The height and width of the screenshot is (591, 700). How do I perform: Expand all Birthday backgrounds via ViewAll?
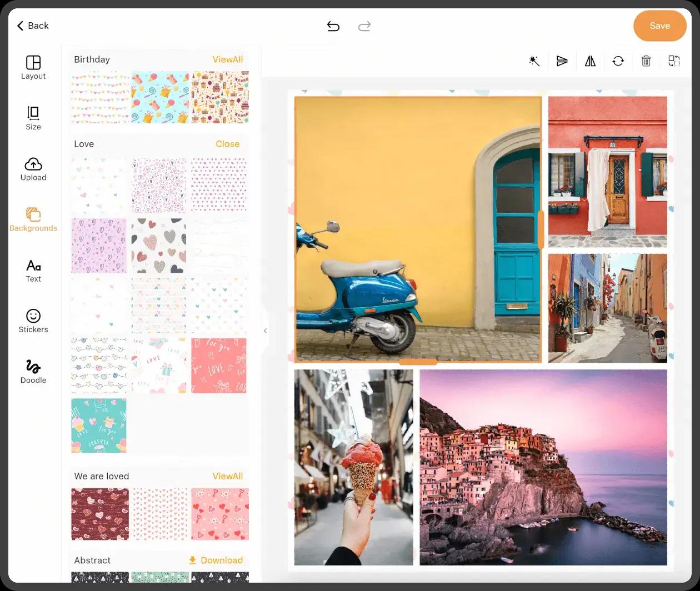click(228, 59)
